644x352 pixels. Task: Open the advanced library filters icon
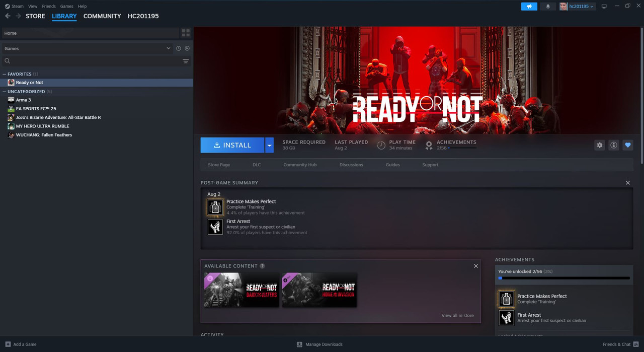[186, 61]
